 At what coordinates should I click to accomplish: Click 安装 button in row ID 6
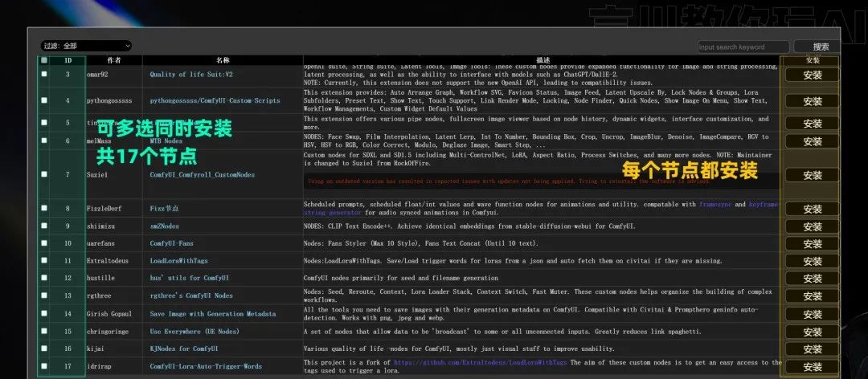pos(812,141)
